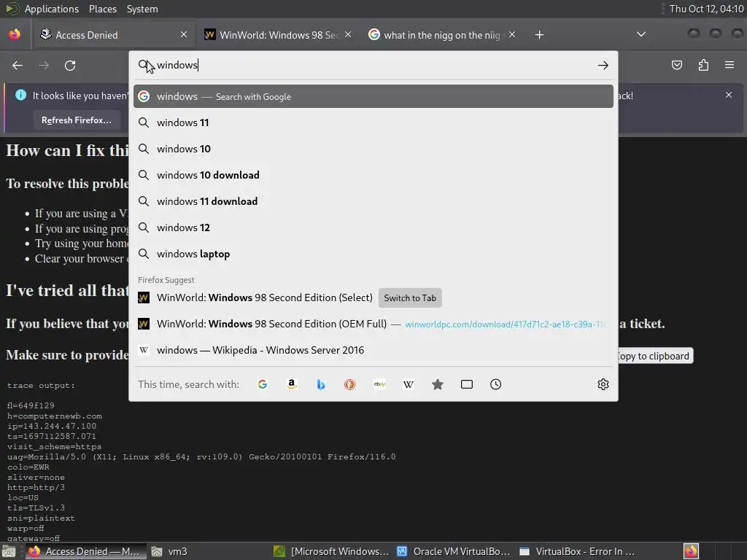Search this time with Amazon icon

click(292, 384)
